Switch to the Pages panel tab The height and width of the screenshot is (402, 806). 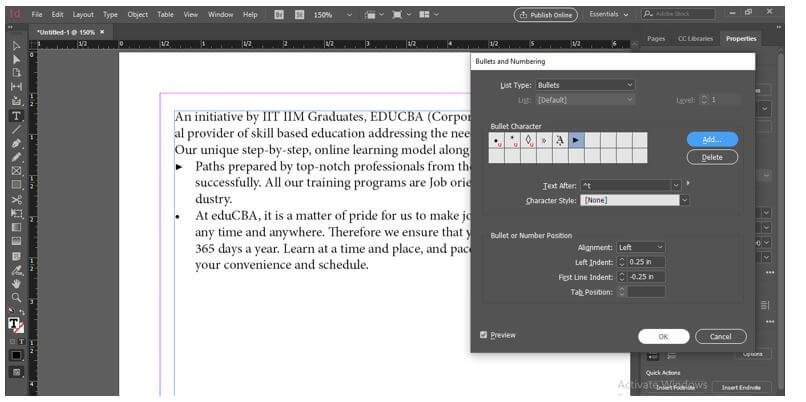click(656, 39)
